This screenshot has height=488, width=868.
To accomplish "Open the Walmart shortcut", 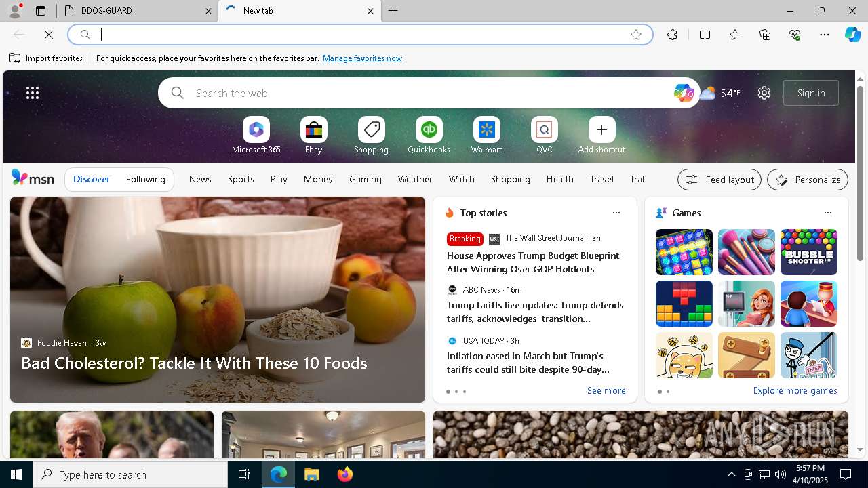I will [x=486, y=136].
